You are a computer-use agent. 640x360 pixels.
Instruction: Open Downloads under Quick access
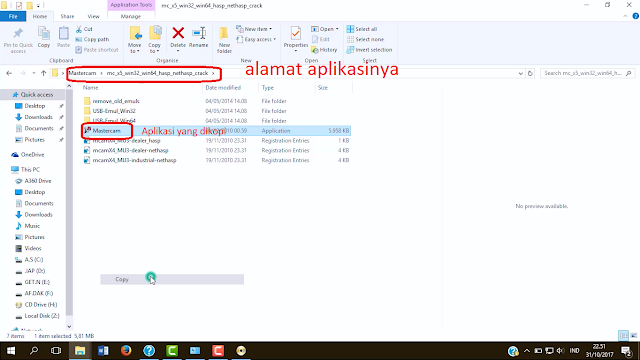point(38,117)
